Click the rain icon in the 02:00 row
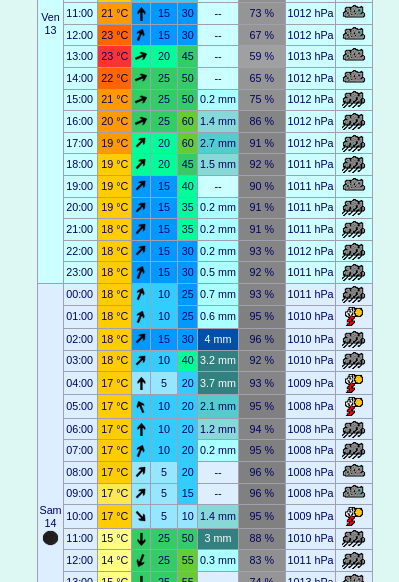This screenshot has height=582, width=399. [x=354, y=339]
